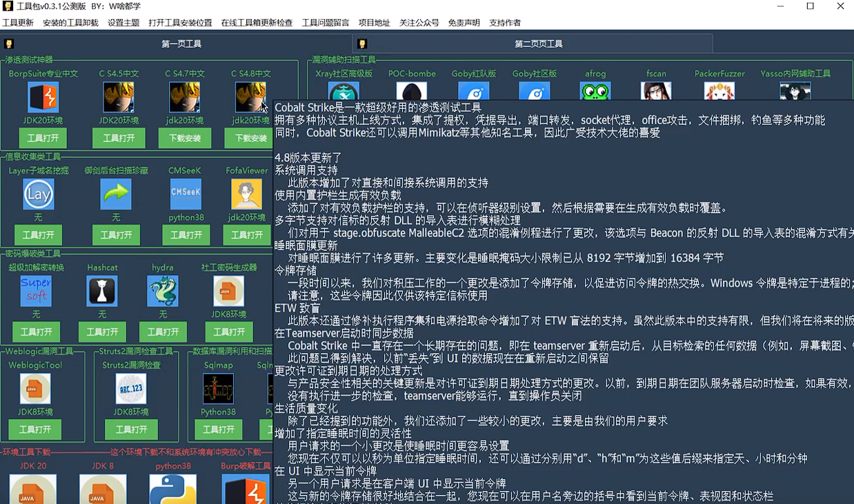The image size is (854, 504).
Task: Open the 关注公众号 menu
Action: click(x=419, y=23)
